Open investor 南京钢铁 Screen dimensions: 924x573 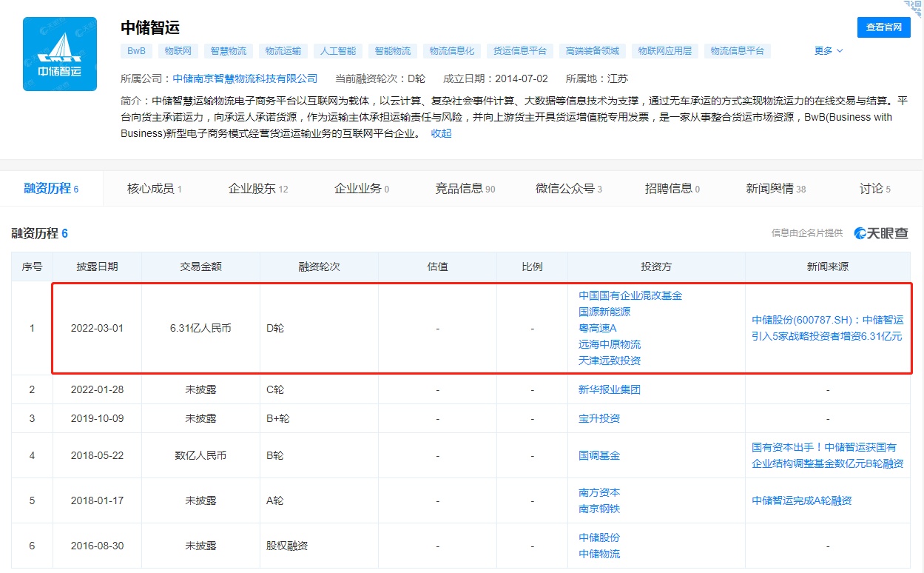pos(599,509)
